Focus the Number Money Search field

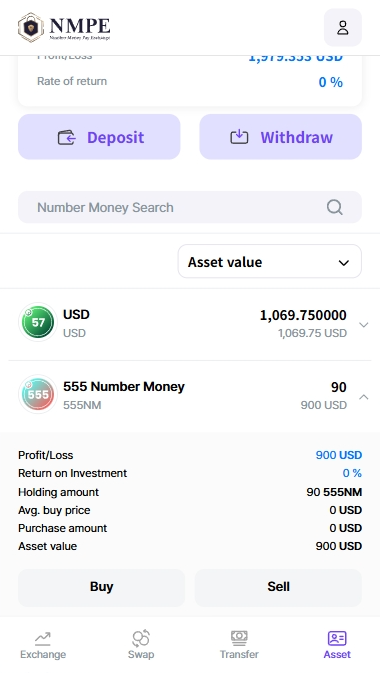190,207
